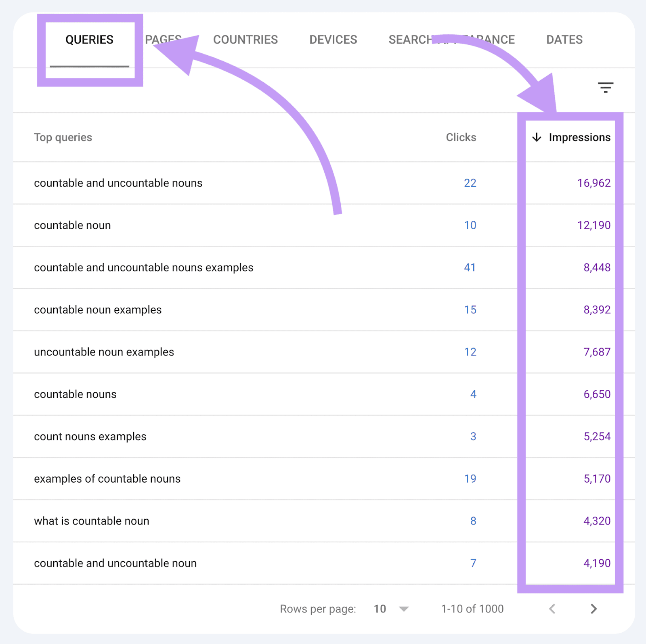Open the COUNTRIES tab
646x644 pixels.
pyautogui.click(x=245, y=39)
